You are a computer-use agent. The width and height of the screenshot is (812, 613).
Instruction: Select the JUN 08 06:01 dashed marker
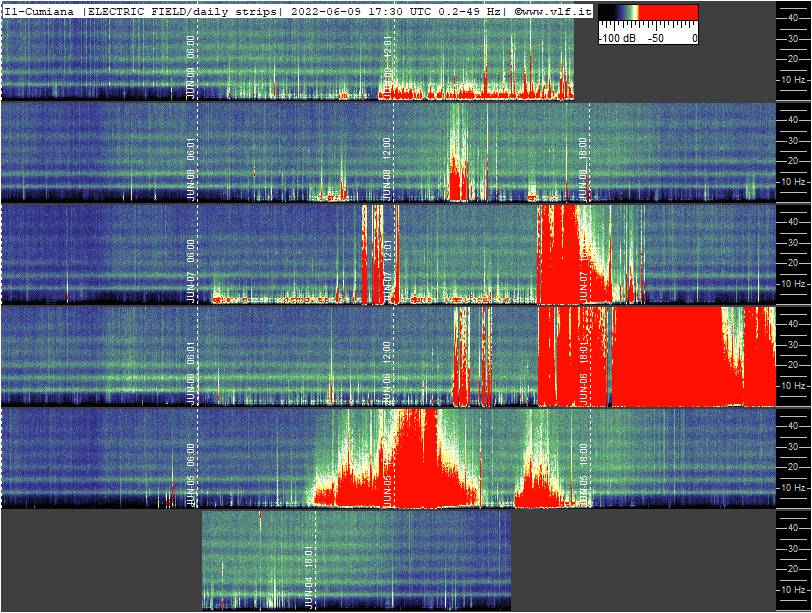191,163
